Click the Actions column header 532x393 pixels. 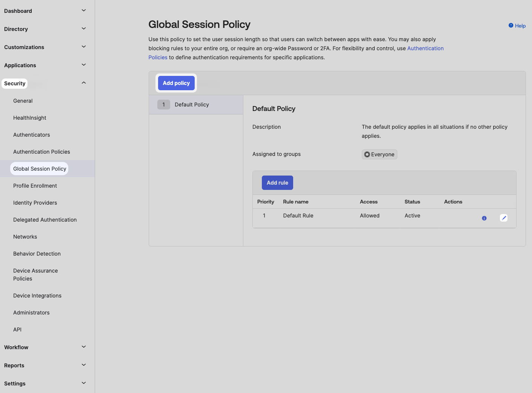453,202
